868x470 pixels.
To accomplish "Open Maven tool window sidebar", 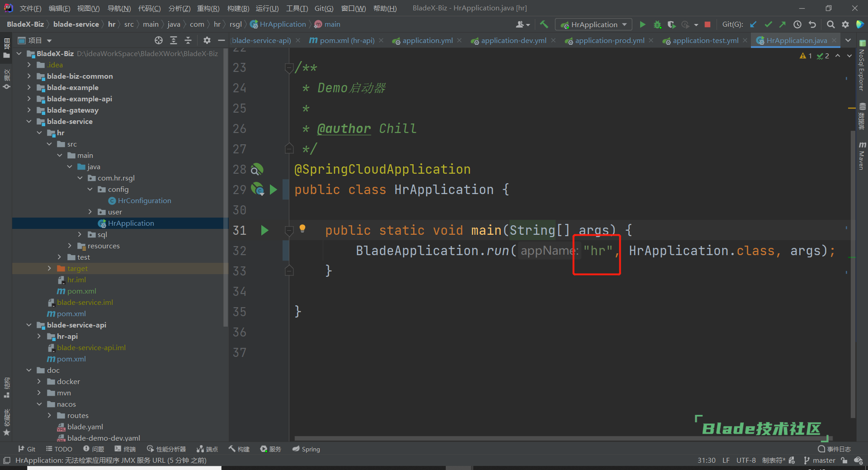I will (862, 156).
